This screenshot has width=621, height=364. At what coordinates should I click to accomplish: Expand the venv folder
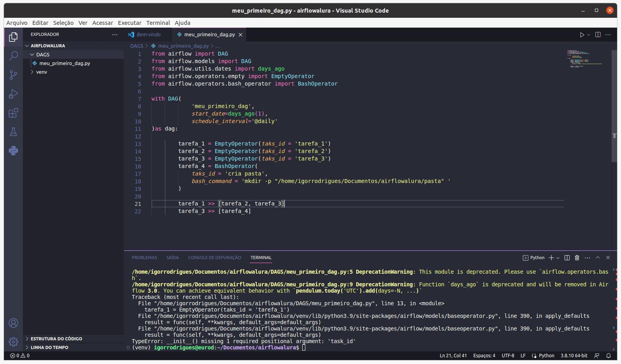pyautogui.click(x=73, y=72)
